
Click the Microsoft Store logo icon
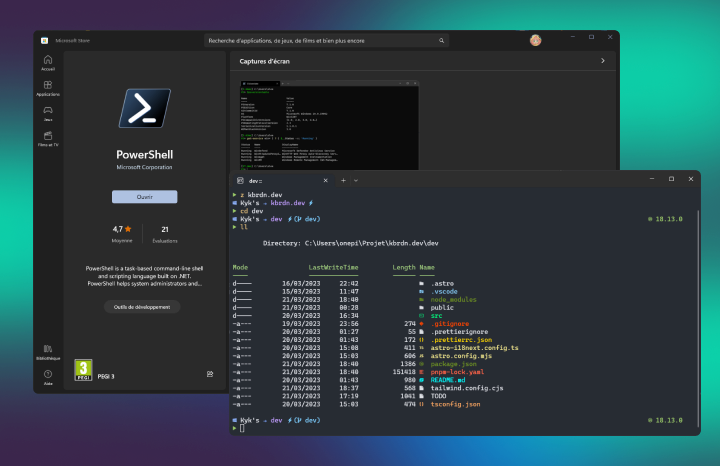pos(45,40)
